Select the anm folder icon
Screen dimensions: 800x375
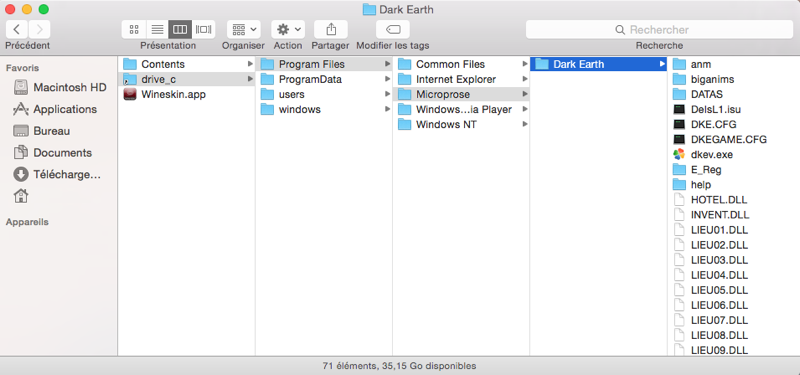click(x=679, y=64)
